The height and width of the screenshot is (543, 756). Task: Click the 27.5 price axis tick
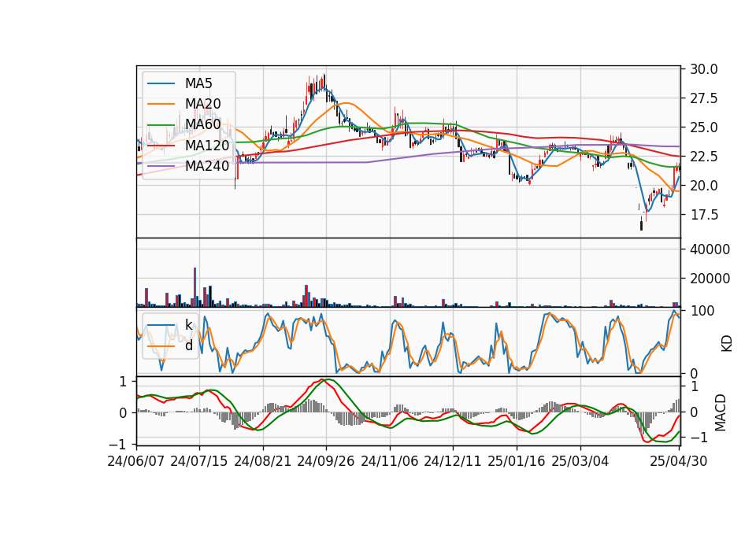[703, 98]
